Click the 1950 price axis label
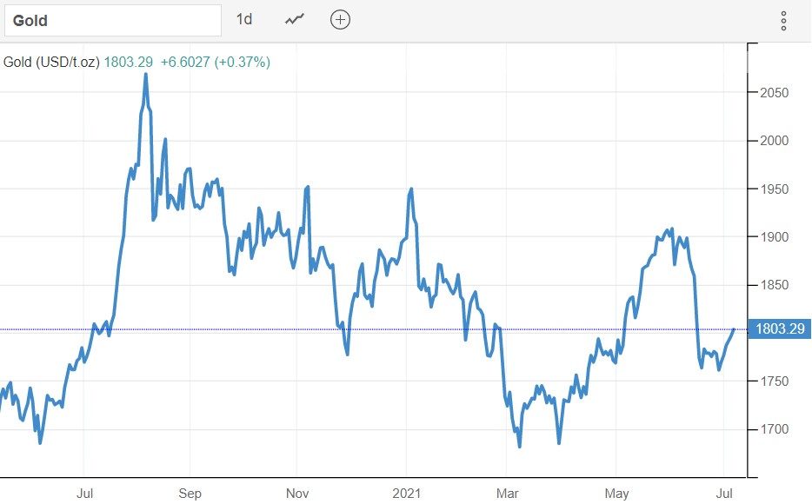Image resolution: width=812 pixels, height=504 pixels. click(x=774, y=189)
